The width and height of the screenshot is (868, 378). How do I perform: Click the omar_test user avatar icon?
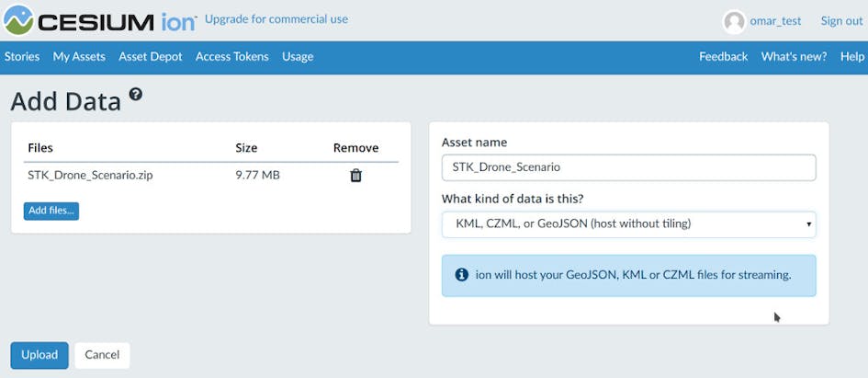734,21
